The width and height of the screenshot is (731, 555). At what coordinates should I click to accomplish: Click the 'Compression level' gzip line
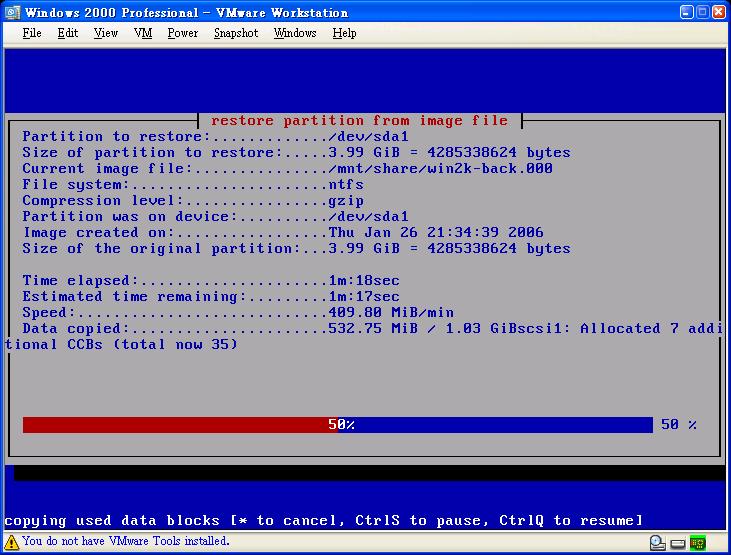coord(193,201)
